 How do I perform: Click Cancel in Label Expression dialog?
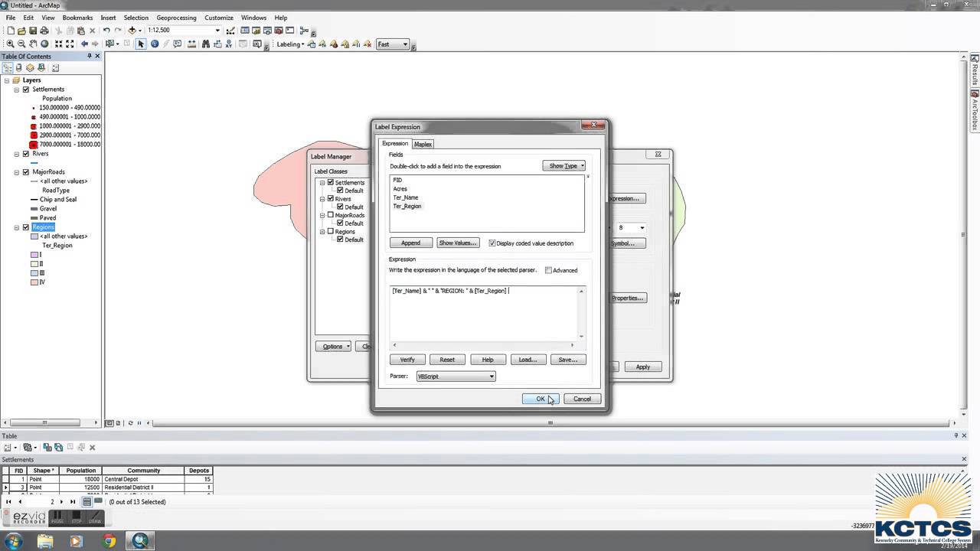582,399
